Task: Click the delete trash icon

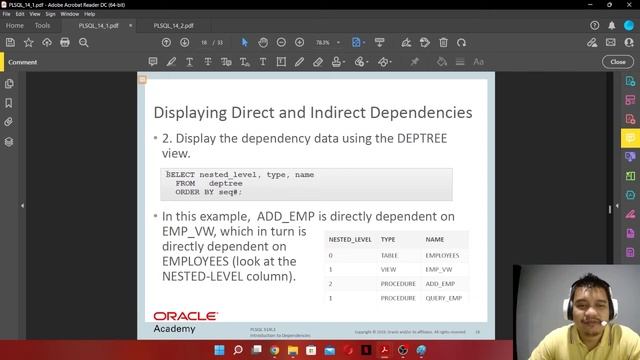Action: 443,42
